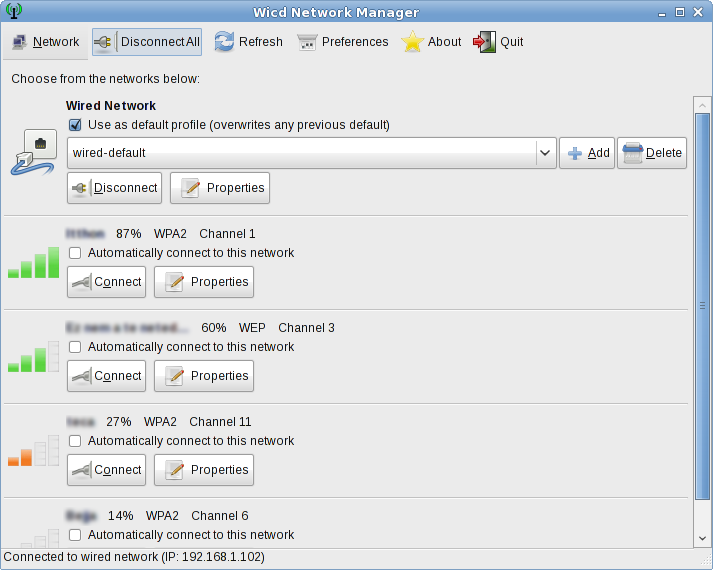713x570 pixels.
Task: Click the vertical scrollbar thumb
Action: point(703,306)
